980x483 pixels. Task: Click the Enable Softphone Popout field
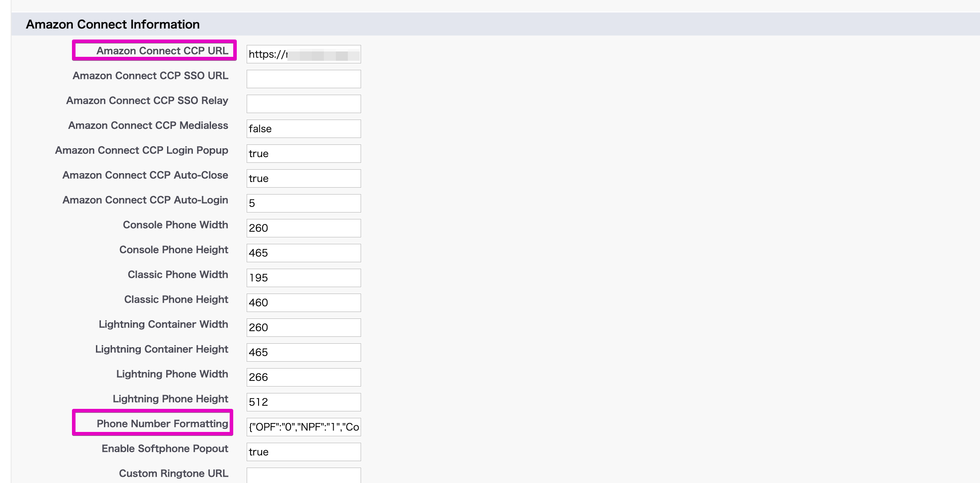pos(304,452)
